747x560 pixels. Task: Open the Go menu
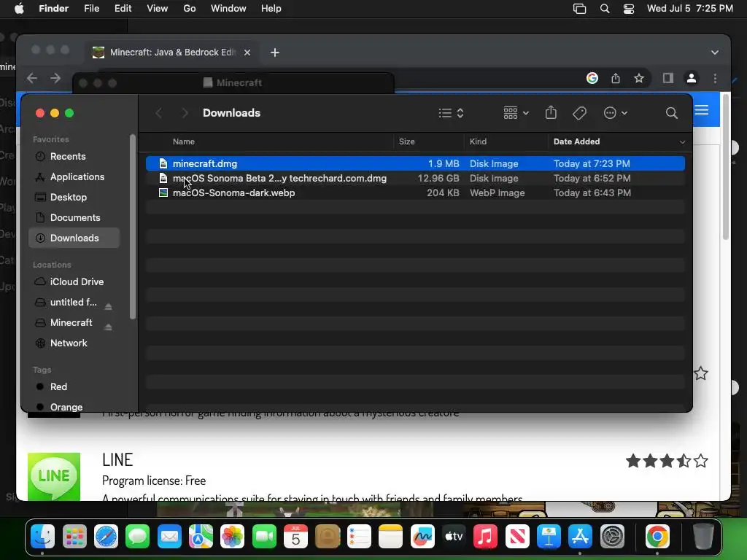tap(190, 9)
